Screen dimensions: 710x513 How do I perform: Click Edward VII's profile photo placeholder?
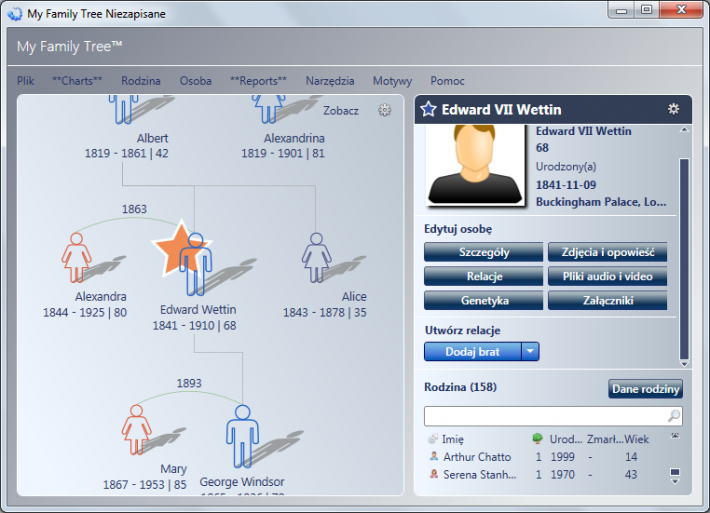tap(475, 165)
